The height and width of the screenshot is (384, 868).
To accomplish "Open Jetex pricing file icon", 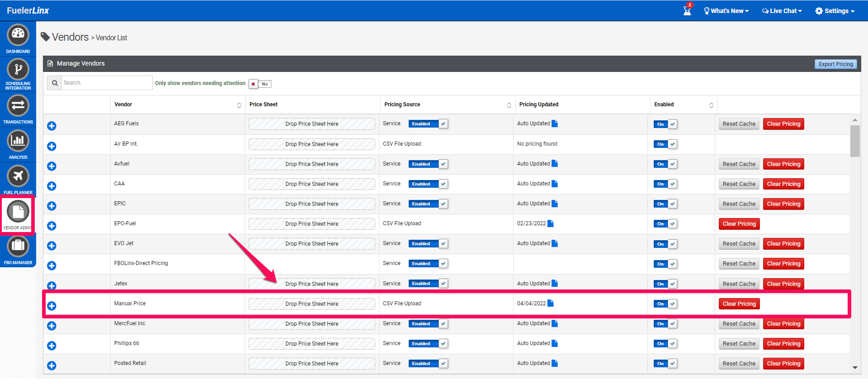I will 555,283.
